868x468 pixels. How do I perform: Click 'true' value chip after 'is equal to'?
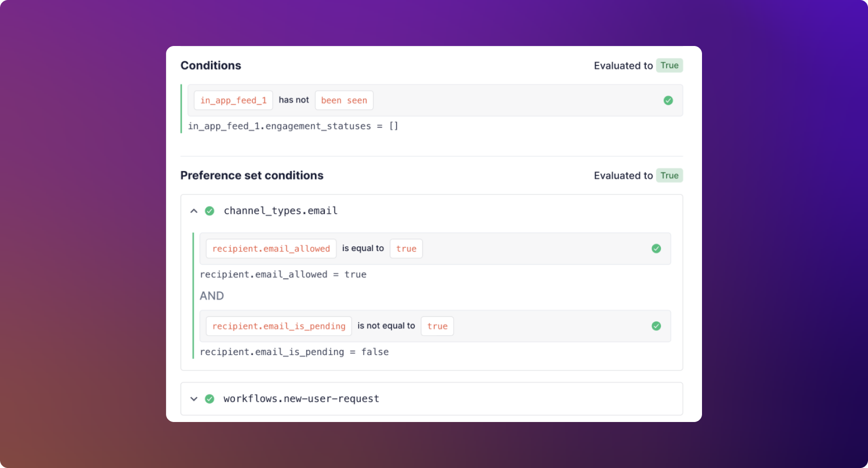(406, 248)
